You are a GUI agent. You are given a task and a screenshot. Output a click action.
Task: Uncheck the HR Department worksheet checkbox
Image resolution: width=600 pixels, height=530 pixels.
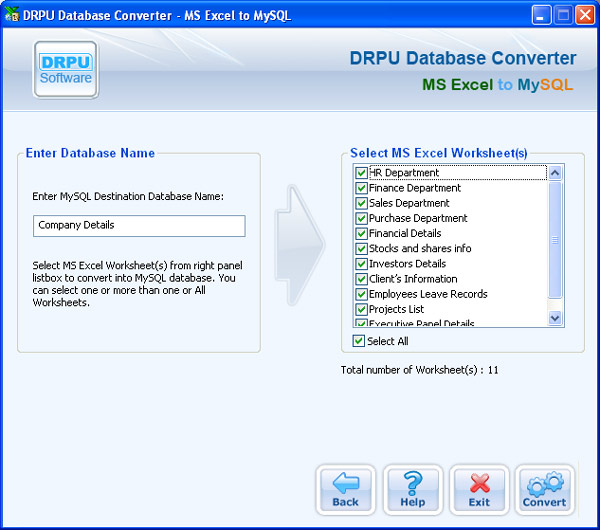click(x=361, y=173)
